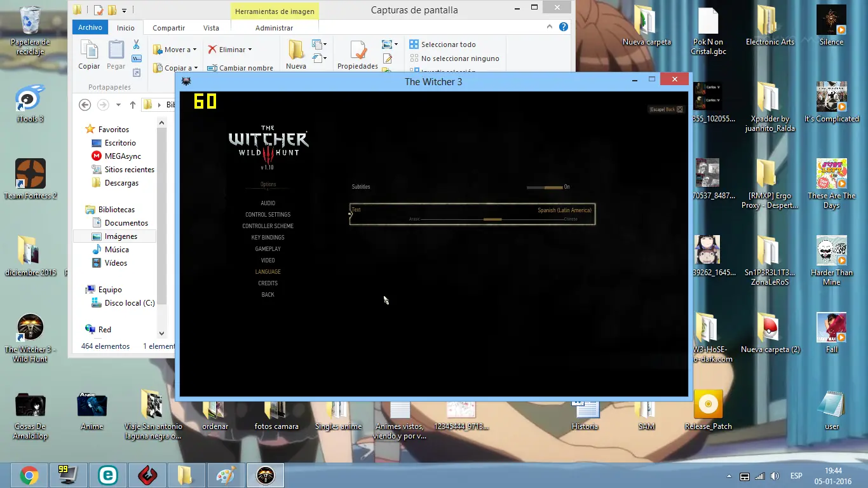Open the recent locations dropdown arrow
Image resolution: width=868 pixels, height=488 pixels.
pyautogui.click(x=118, y=105)
